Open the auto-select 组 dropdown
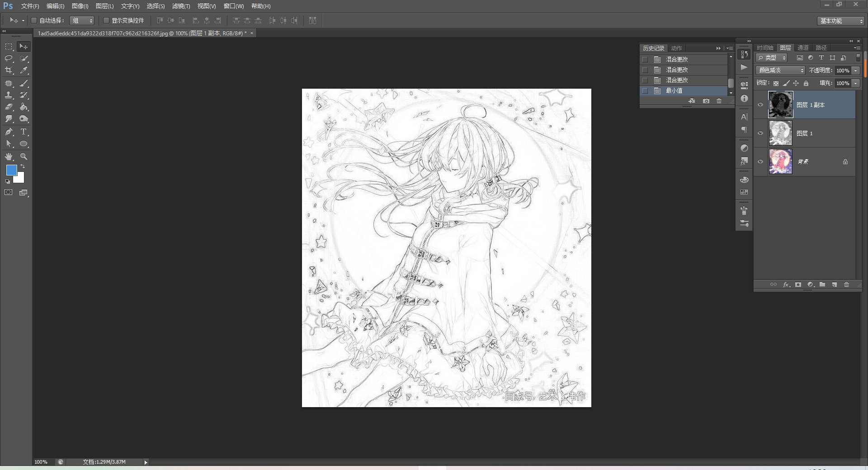This screenshot has height=470, width=868. [82, 20]
